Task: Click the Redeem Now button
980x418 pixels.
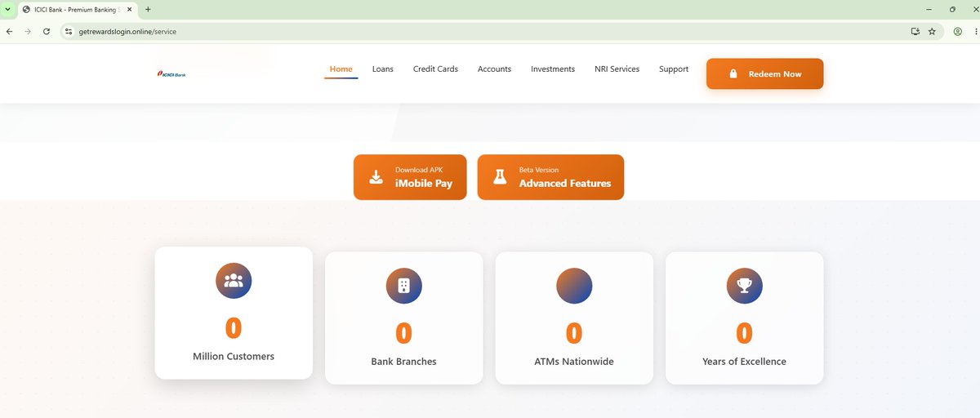Action: click(764, 73)
